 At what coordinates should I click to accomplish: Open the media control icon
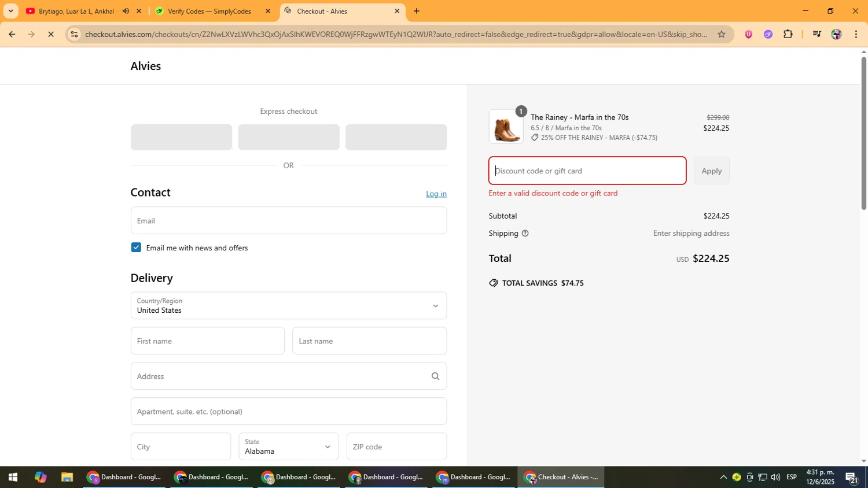[x=816, y=34]
